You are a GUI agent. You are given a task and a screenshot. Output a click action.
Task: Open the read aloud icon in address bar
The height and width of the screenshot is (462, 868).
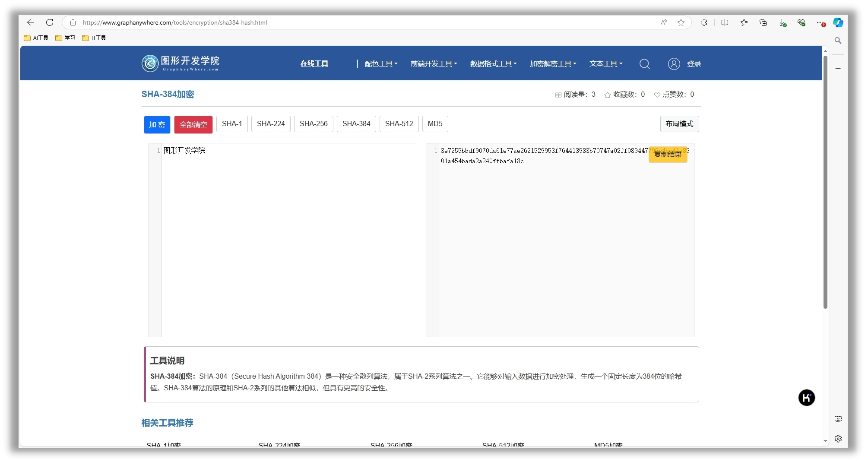click(664, 22)
